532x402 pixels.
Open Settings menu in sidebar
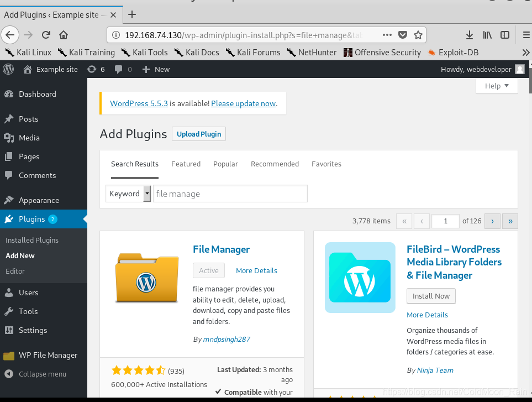[44, 330]
